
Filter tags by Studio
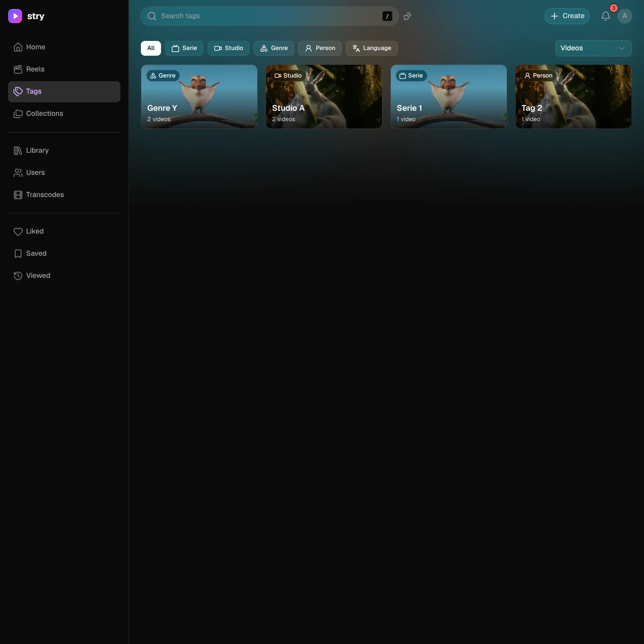click(x=228, y=48)
